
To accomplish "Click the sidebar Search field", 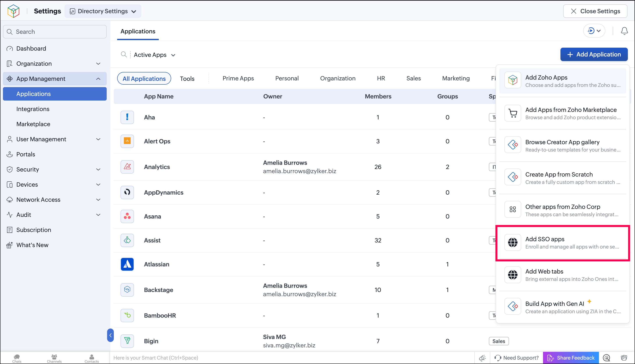I will (x=55, y=32).
